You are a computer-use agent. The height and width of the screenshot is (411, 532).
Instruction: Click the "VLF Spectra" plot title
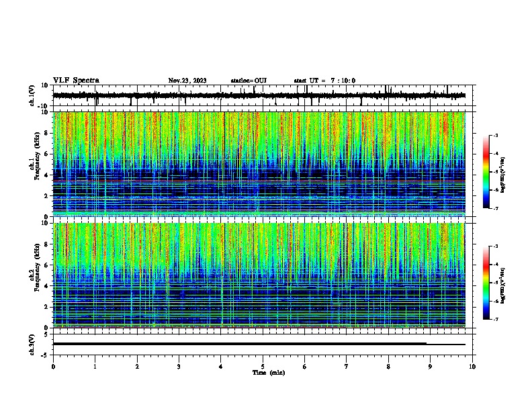(x=76, y=81)
